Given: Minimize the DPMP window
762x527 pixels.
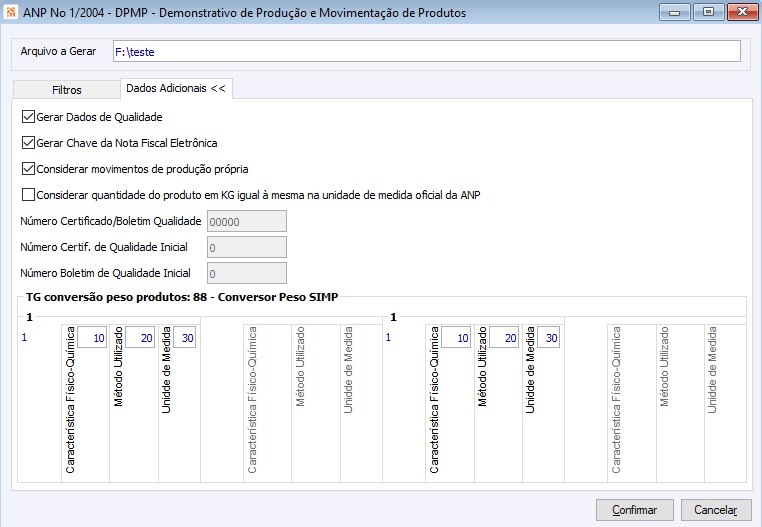Looking at the screenshot, I should click(x=675, y=12).
